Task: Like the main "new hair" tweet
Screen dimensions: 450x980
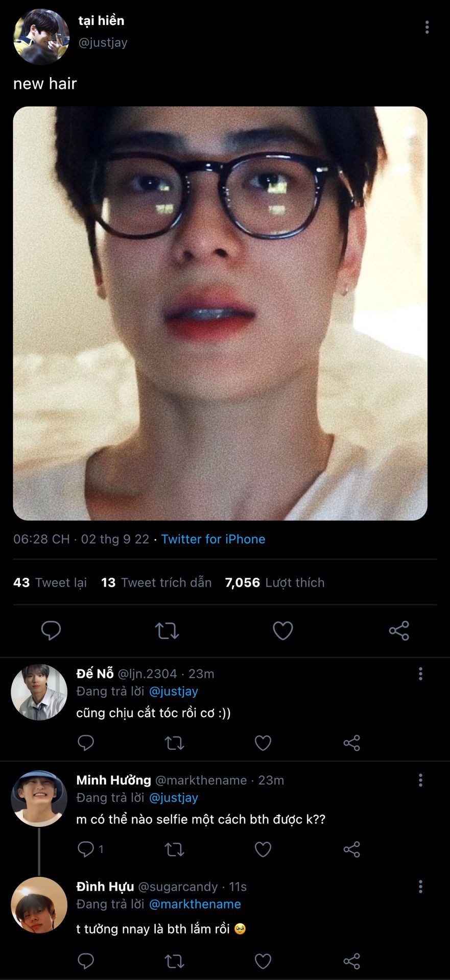Action: tap(283, 631)
